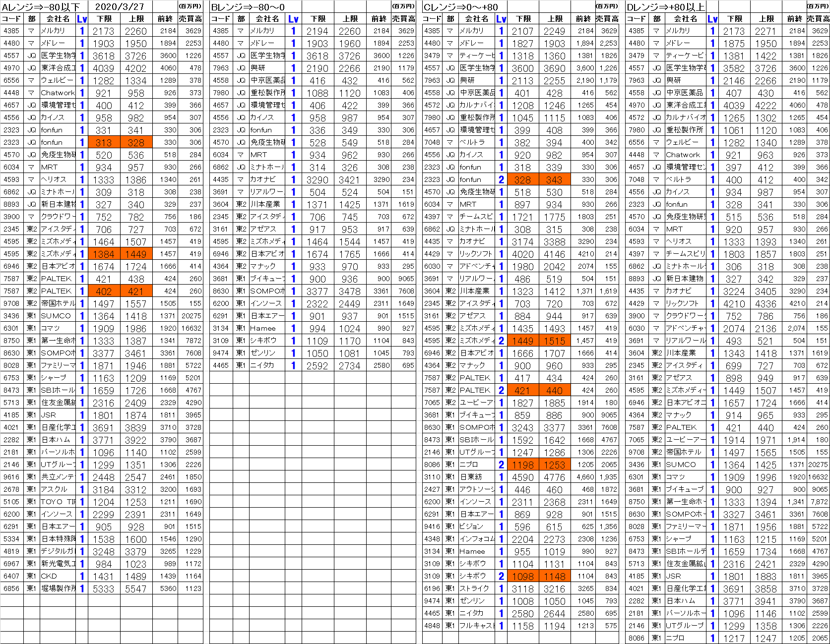Image resolution: width=830 pixels, height=644 pixels.
Task: Select the orange highlighted cell '1384'
Action: [x=104, y=254]
